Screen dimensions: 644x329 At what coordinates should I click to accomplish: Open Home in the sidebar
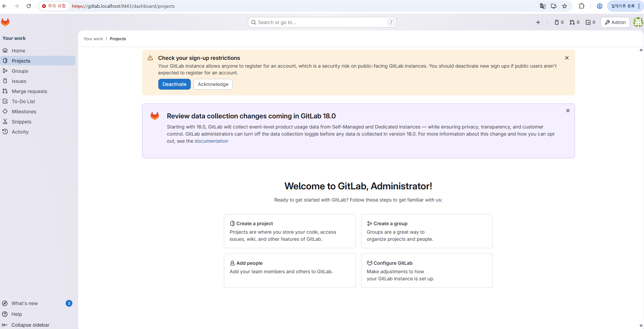coord(38,51)
